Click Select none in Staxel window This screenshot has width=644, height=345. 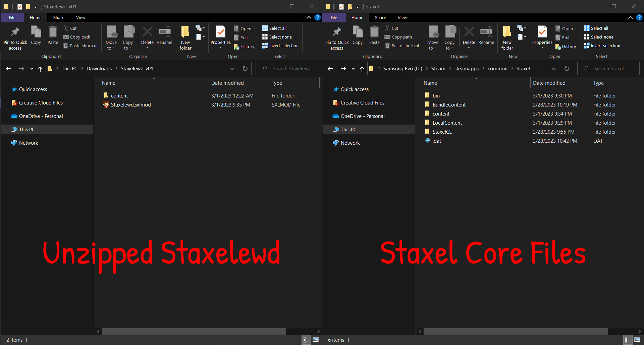(x=599, y=37)
